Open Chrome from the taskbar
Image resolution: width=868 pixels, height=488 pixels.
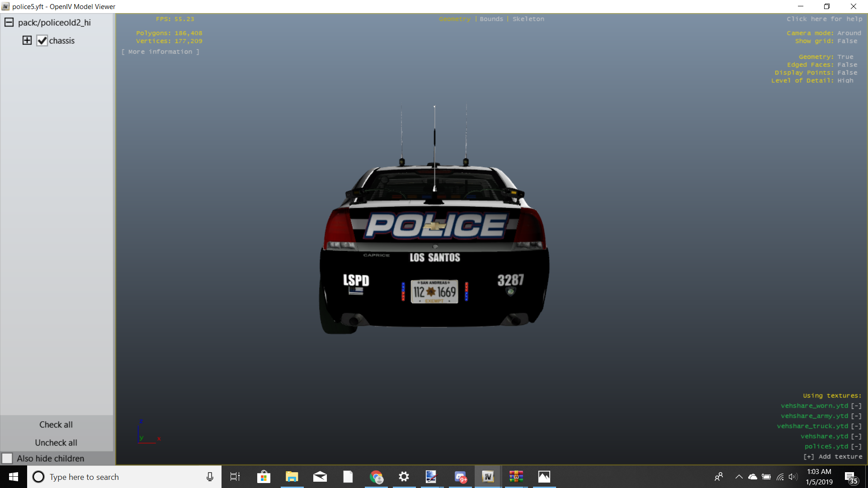376,477
